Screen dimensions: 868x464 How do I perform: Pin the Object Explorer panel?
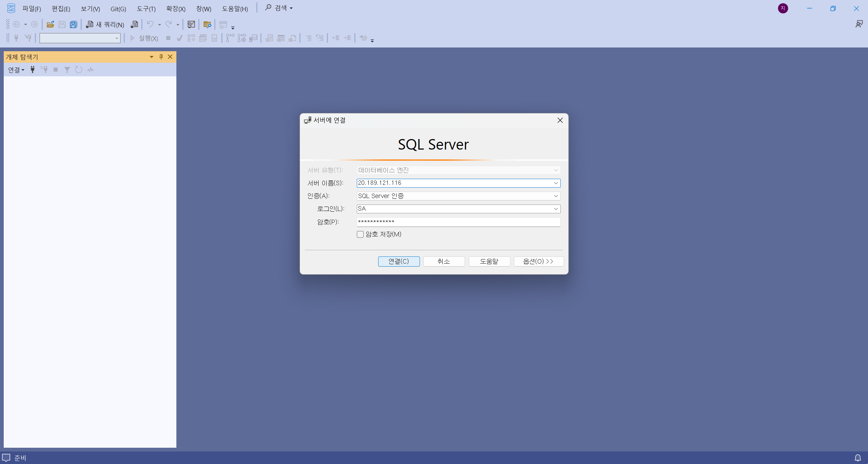161,57
